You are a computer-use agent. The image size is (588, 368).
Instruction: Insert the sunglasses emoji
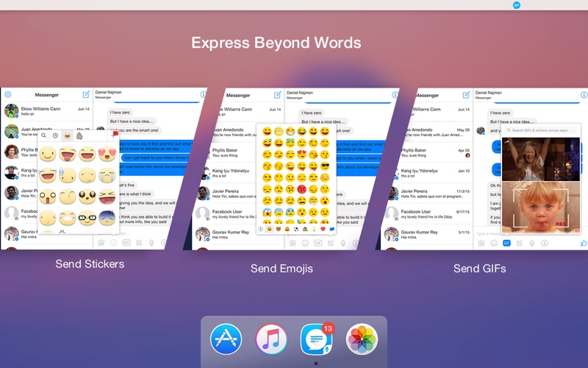click(x=325, y=166)
